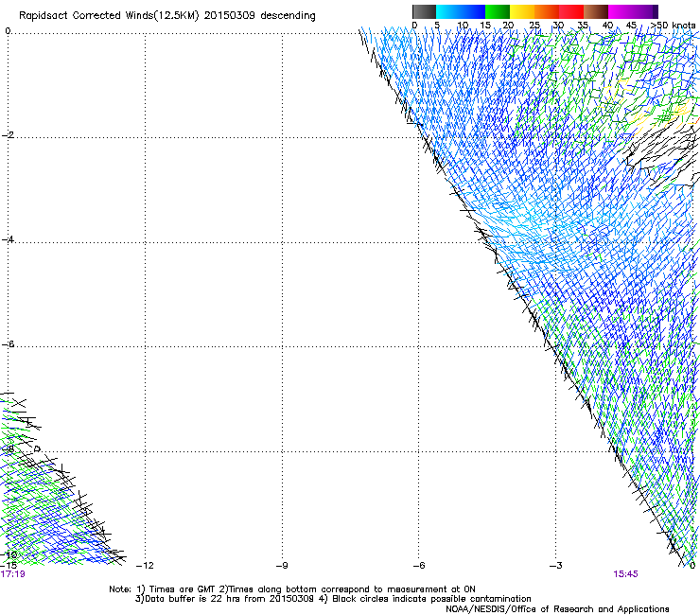Screen dimensions: 700x615
Task: Click the 'NOAA/NESDIS/Office of Research and Applications' credit
Action: click(557, 609)
